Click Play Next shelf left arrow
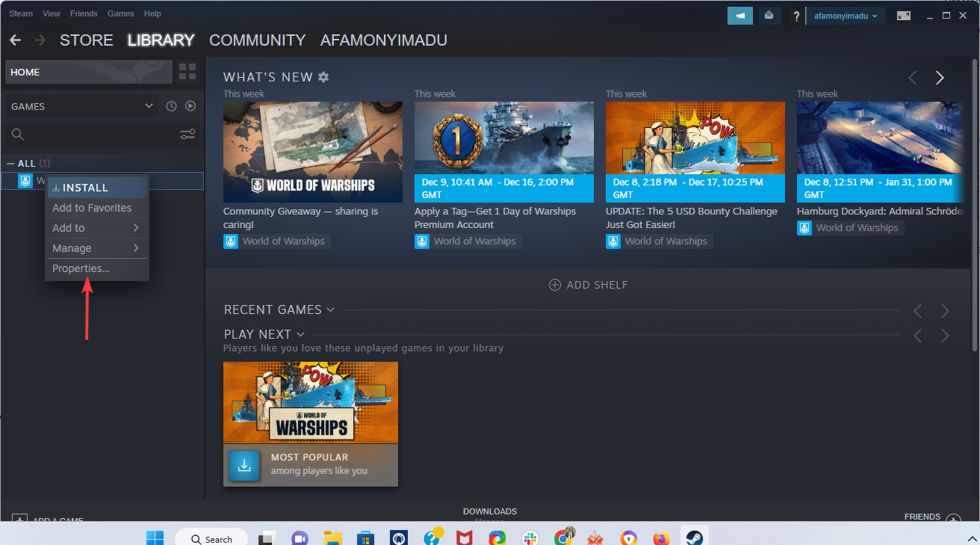The image size is (980, 545). pyautogui.click(x=918, y=336)
